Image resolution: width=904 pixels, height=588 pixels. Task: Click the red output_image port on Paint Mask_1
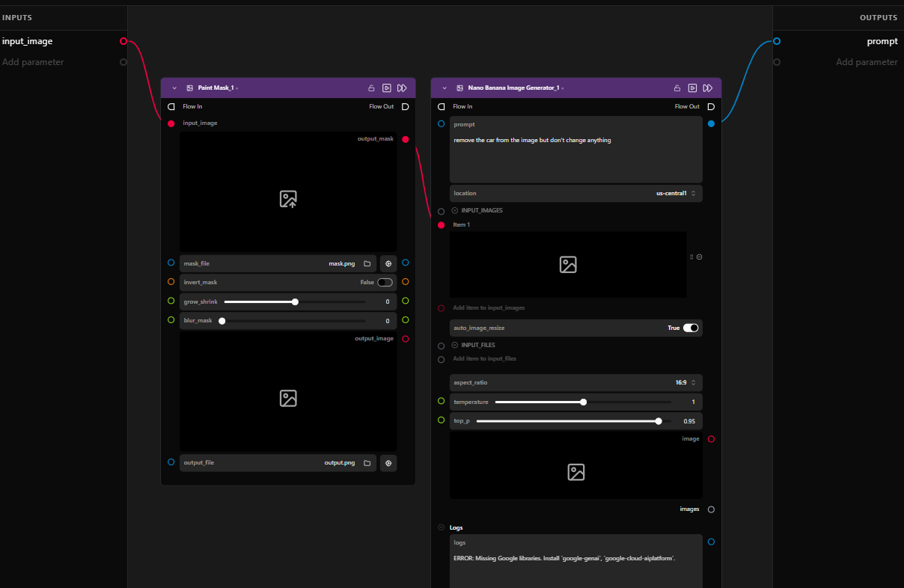(406, 339)
